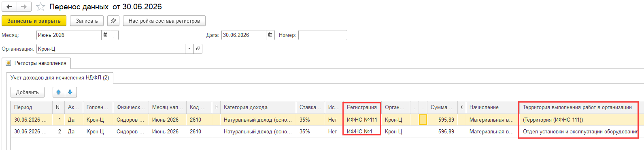The image size is (644, 150).
Task: Click the Месяц нал... column header
Action: pyautogui.click(x=168, y=107)
